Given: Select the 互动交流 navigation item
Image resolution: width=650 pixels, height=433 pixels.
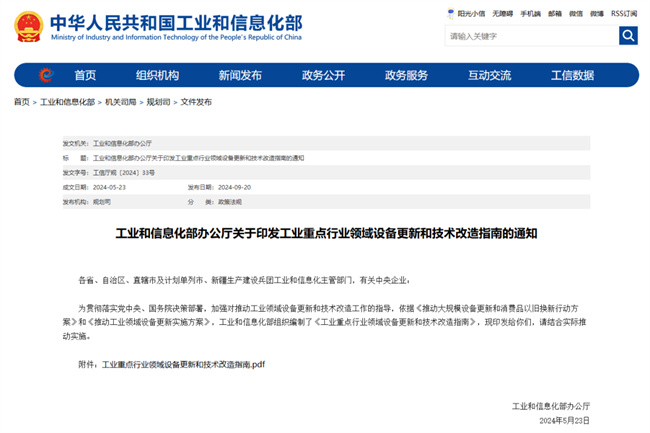Looking at the screenshot, I should click(490, 75).
